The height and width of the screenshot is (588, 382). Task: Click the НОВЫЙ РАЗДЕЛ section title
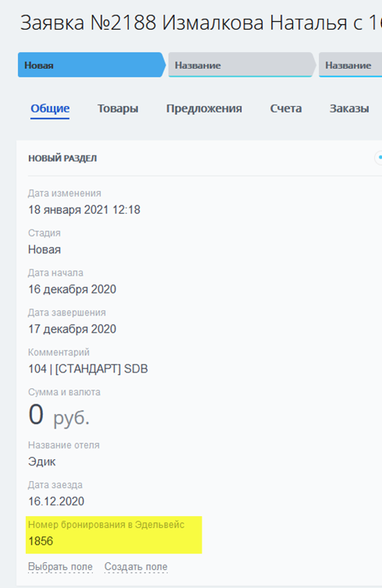tap(62, 159)
